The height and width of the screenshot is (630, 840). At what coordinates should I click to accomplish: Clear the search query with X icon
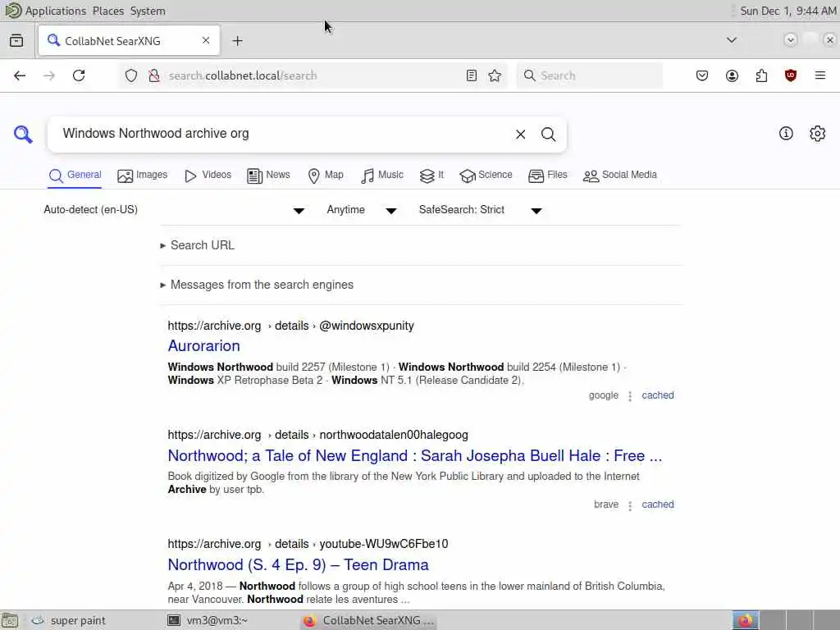(x=520, y=135)
